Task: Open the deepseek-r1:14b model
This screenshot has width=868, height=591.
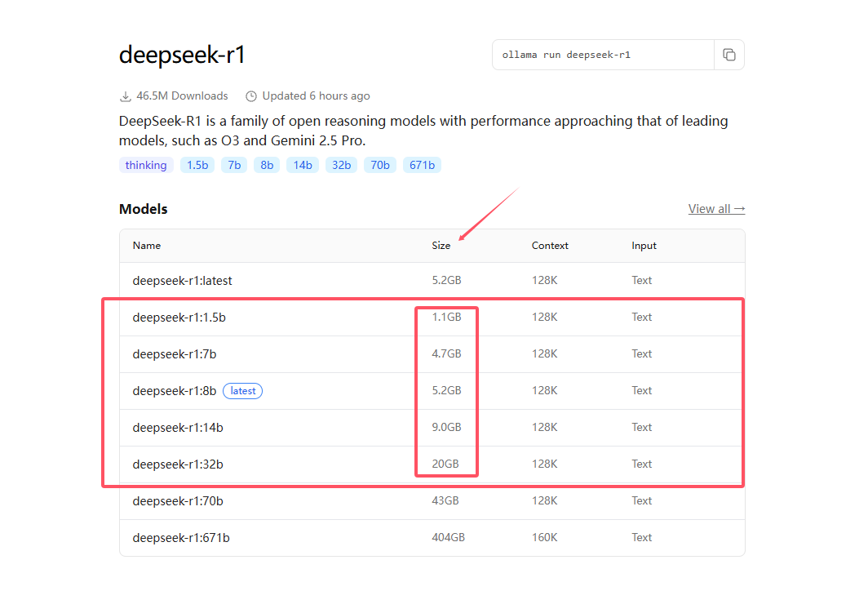Action: (x=178, y=428)
